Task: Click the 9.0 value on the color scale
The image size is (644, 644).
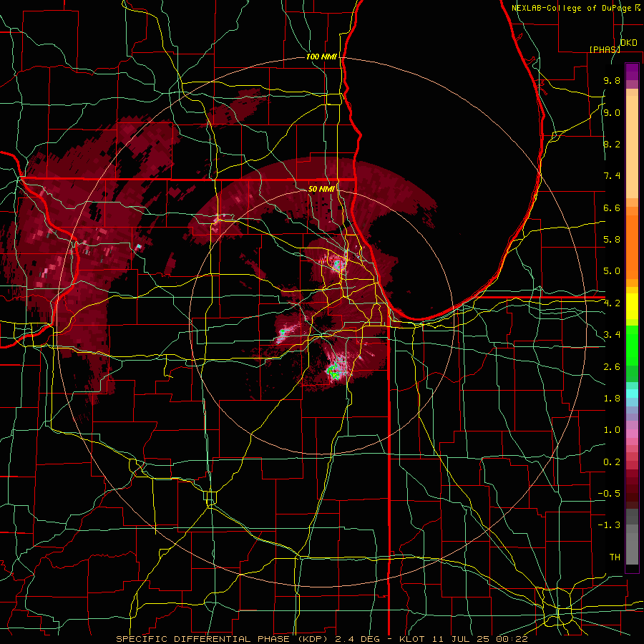Action: [612, 113]
